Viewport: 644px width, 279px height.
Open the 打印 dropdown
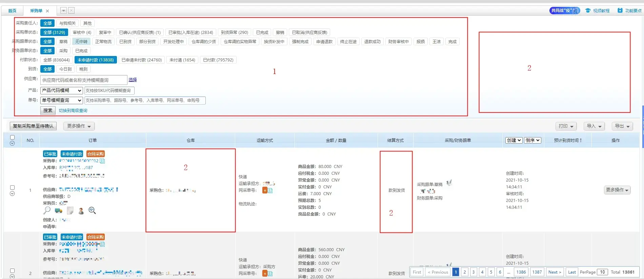click(x=566, y=126)
